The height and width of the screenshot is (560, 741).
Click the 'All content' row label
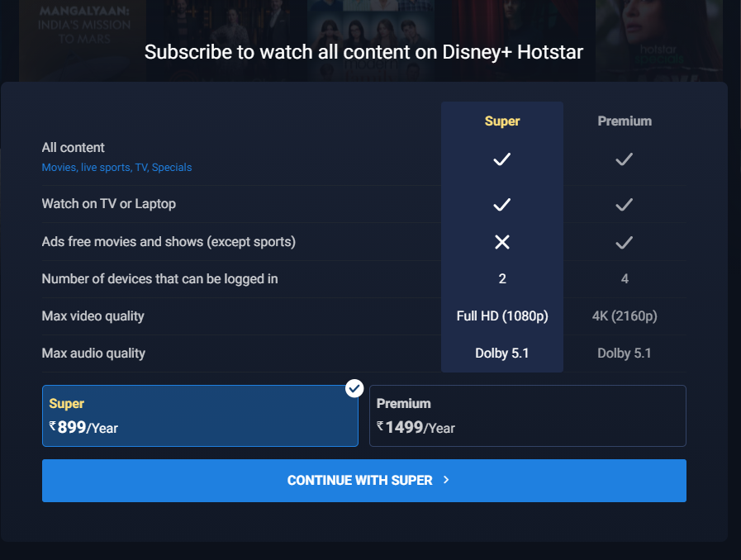click(x=74, y=148)
